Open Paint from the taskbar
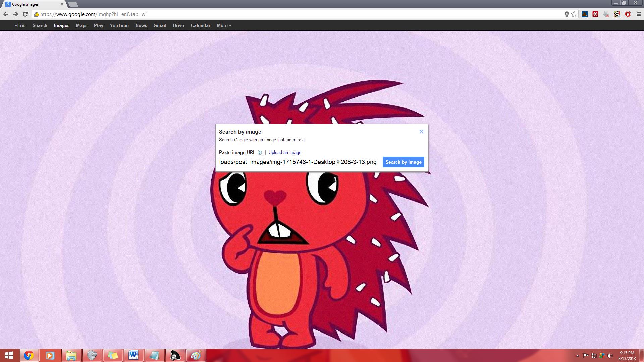 (x=196, y=355)
